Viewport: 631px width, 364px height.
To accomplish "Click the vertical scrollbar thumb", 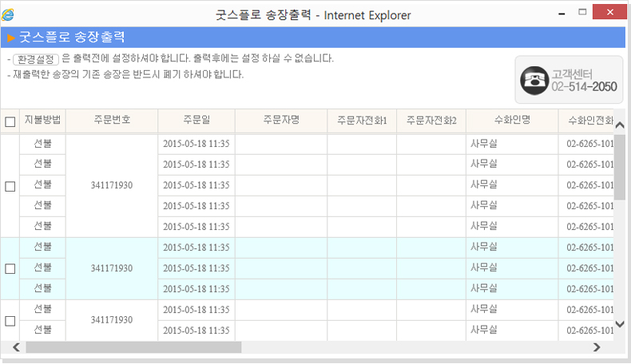I will (620, 168).
